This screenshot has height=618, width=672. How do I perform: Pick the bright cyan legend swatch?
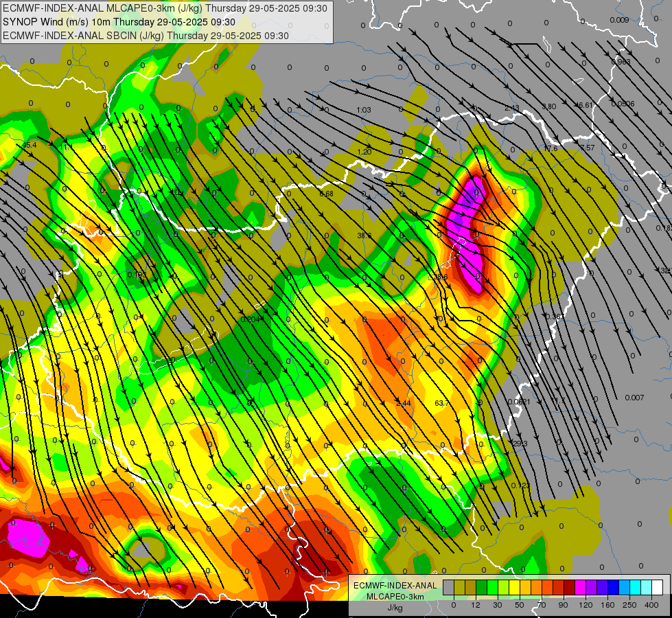[636, 587]
